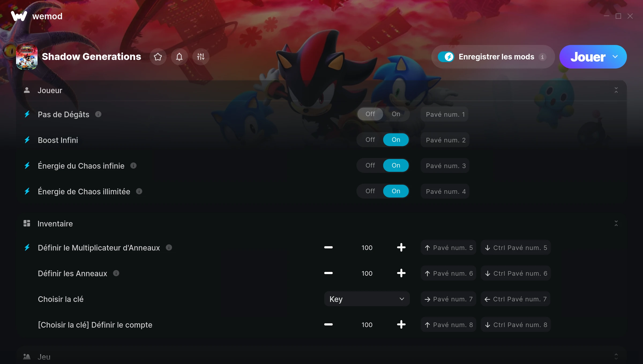Open the Choisir la clé Key dropdown
Viewport: 643px width, 364px height.
click(x=367, y=299)
